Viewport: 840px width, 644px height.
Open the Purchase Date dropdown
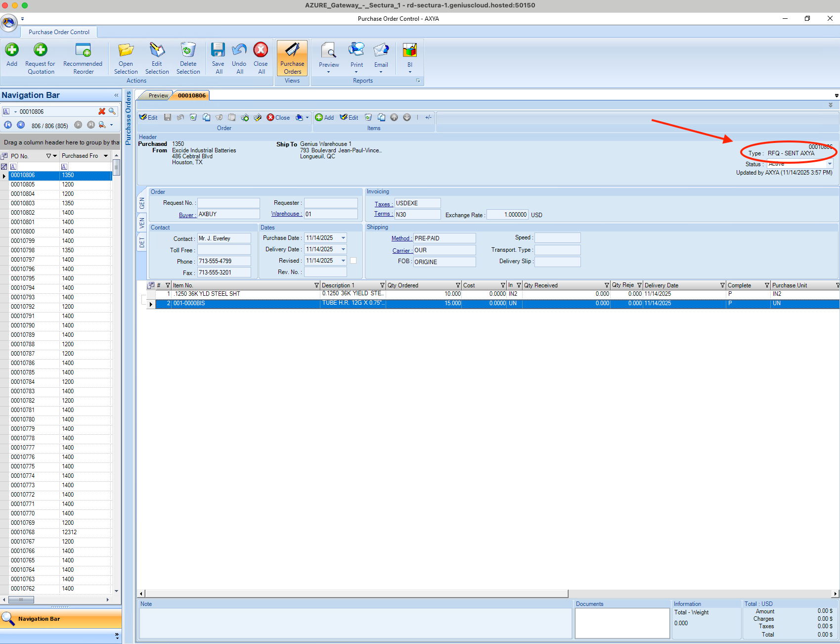[343, 238]
